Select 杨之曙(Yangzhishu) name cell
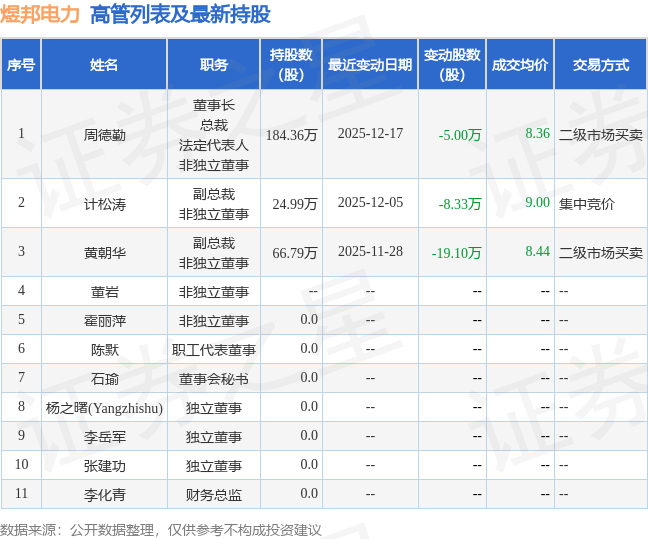648x539 pixels. [104, 408]
